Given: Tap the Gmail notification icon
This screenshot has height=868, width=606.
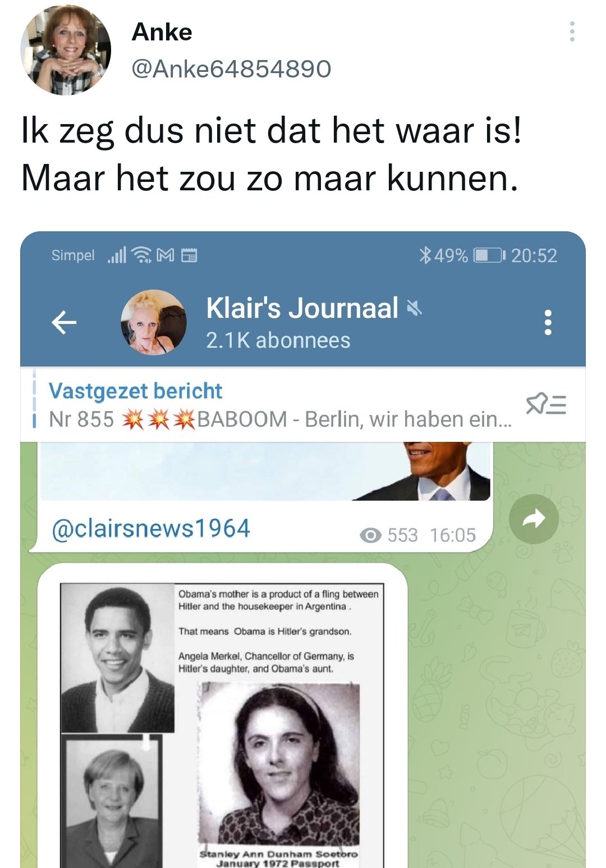Looking at the screenshot, I should click(165, 255).
